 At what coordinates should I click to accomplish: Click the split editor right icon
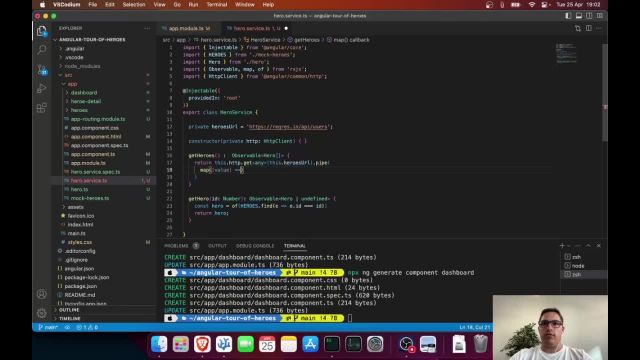[589, 28]
